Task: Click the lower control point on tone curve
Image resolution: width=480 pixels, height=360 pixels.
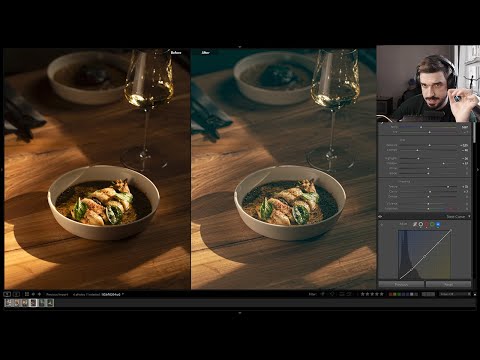Action: click(411, 269)
